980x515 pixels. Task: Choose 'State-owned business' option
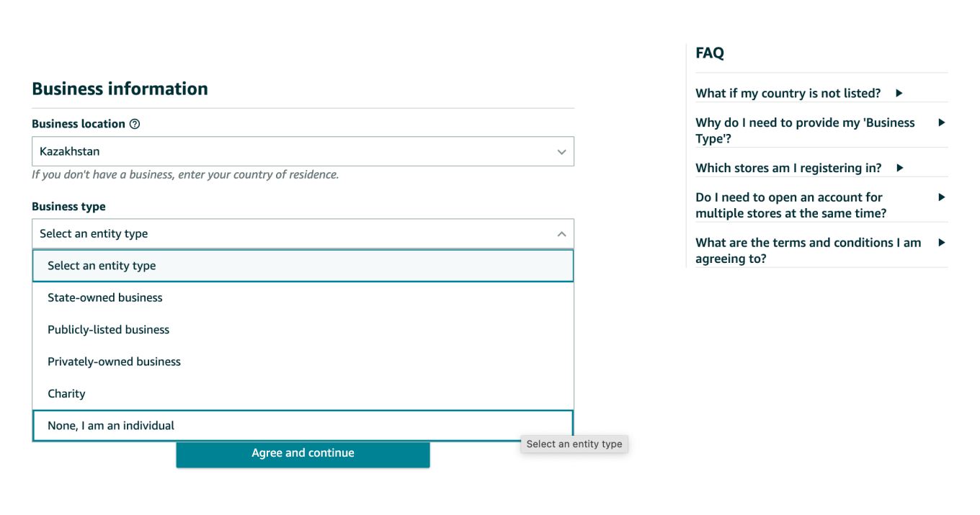tap(105, 297)
